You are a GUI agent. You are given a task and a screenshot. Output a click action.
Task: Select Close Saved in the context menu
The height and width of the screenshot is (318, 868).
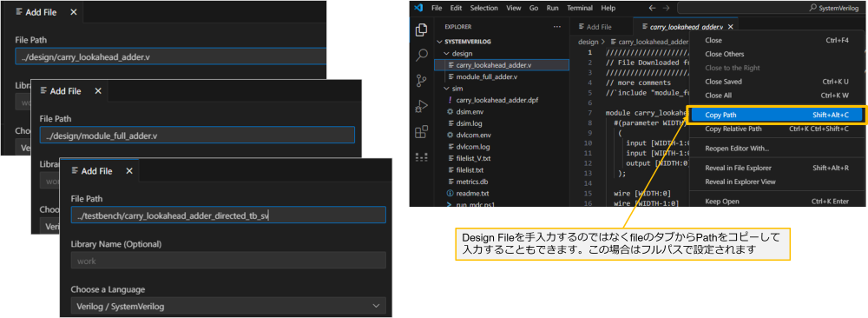(x=776, y=82)
